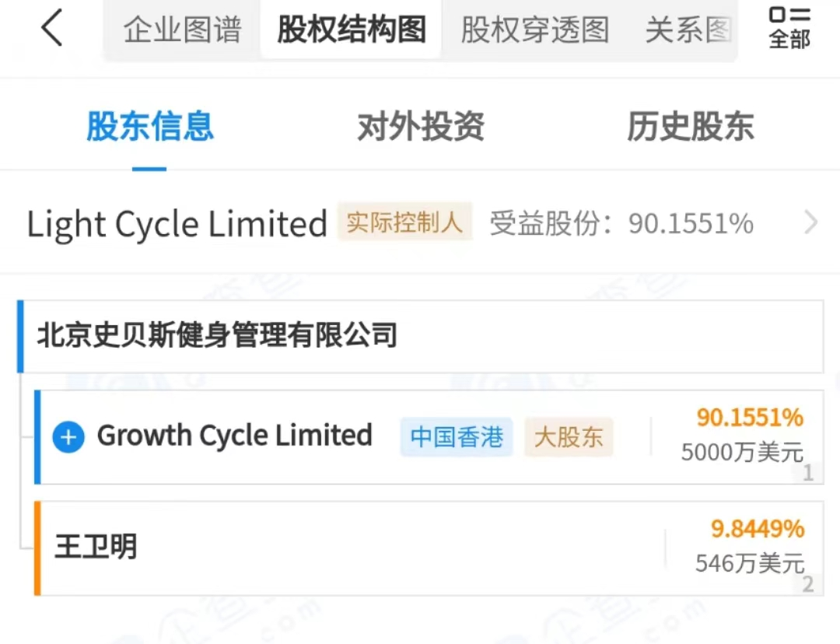
Task: Select 北京史贝斯健身管理有限公司 root node
Action: coord(421,336)
